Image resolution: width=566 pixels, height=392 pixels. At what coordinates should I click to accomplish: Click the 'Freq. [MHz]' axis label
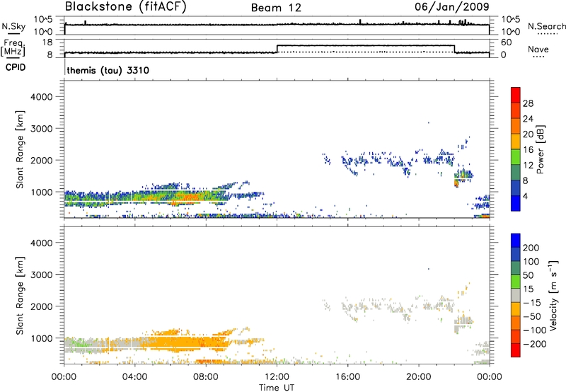pos(13,47)
